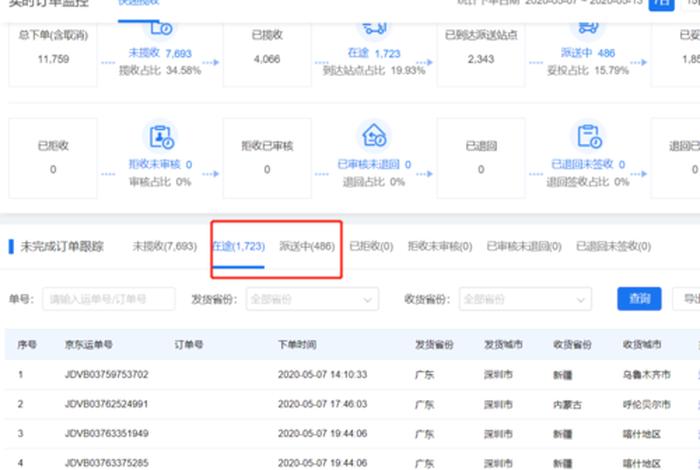
Task: Click the 已审核未退回 house icon
Action: [x=374, y=137]
